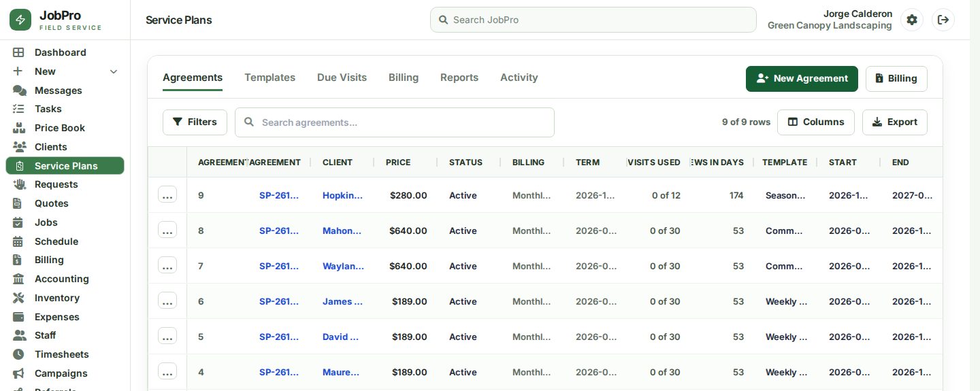This screenshot has width=980, height=391.
Task: Open settings with the gear icon
Action: pyautogui.click(x=912, y=20)
